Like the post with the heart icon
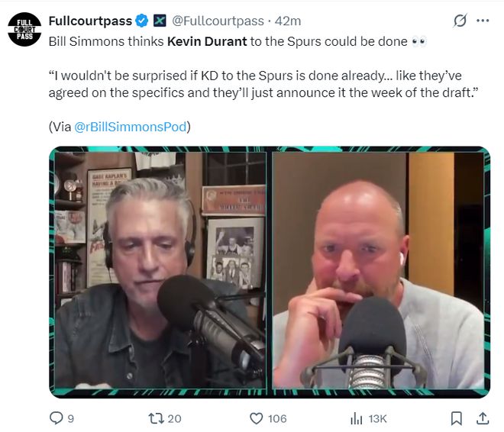Image resolution: width=504 pixels, height=432 pixels. 256,418
